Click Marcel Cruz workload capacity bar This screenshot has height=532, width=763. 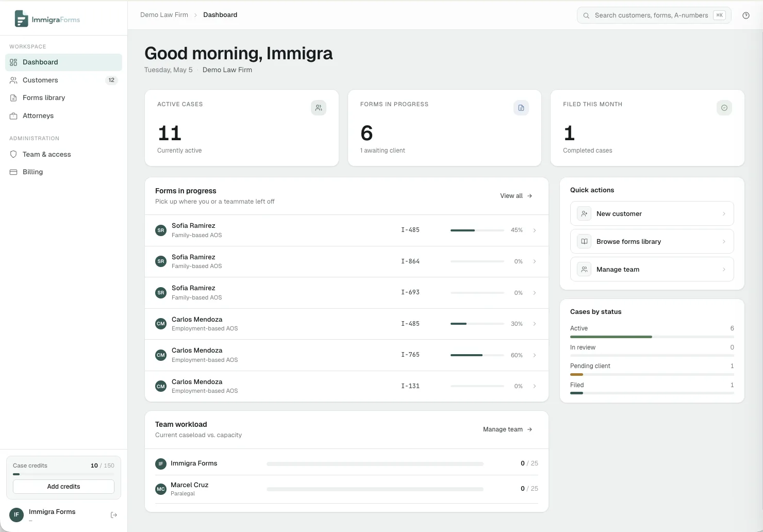[375, 489]
